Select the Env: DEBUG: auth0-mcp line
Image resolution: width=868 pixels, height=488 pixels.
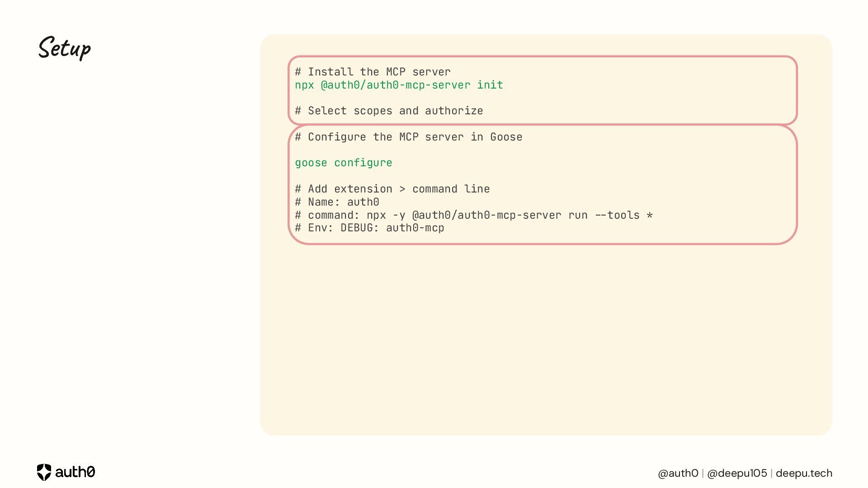pyautogui.click(x=369, y=228)
